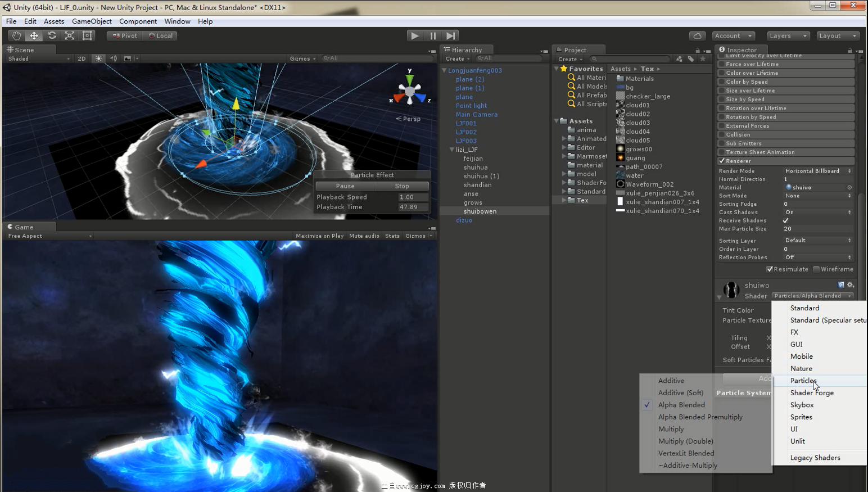The width and height of the screenshot is (868, 492).
Task: Click the search by label icon in Project
Action: tap(691, 58)
